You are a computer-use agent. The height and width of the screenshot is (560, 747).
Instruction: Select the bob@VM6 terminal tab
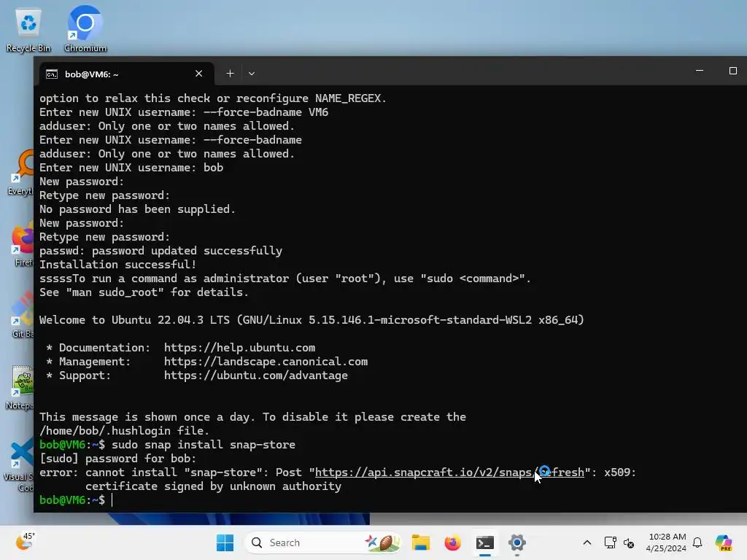point(126,74)
